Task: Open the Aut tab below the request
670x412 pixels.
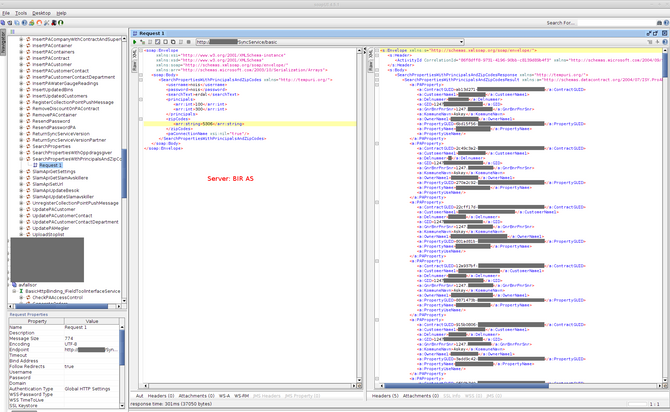Action: 139,396
